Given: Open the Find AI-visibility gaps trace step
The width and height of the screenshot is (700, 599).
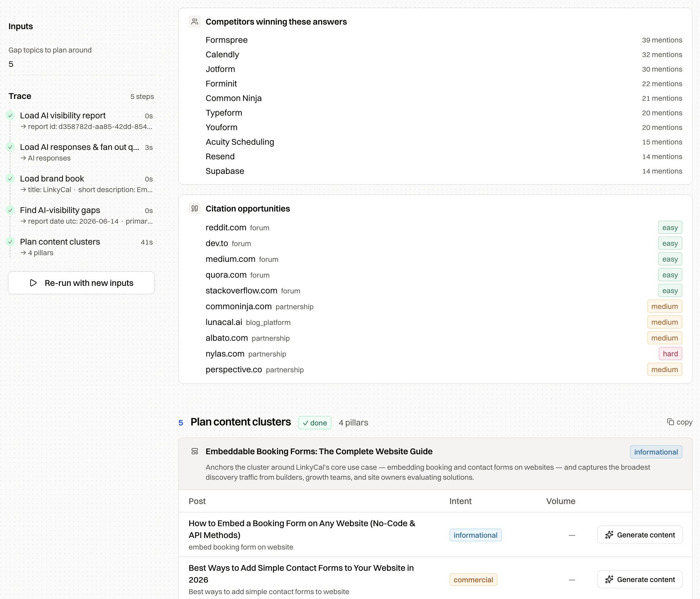Looking at the screenshot, I should point(81,215).
